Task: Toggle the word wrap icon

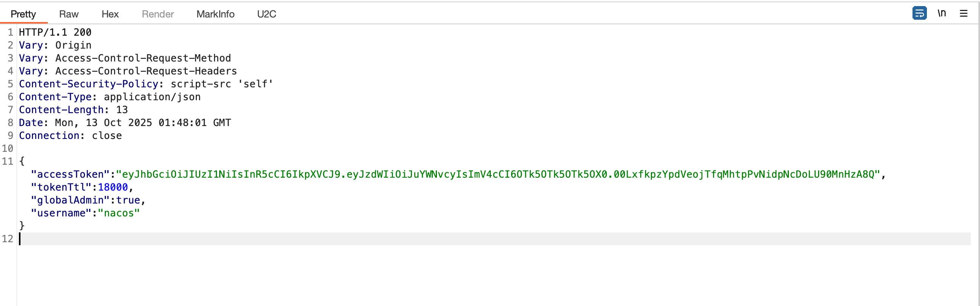Action: [919, 13]
